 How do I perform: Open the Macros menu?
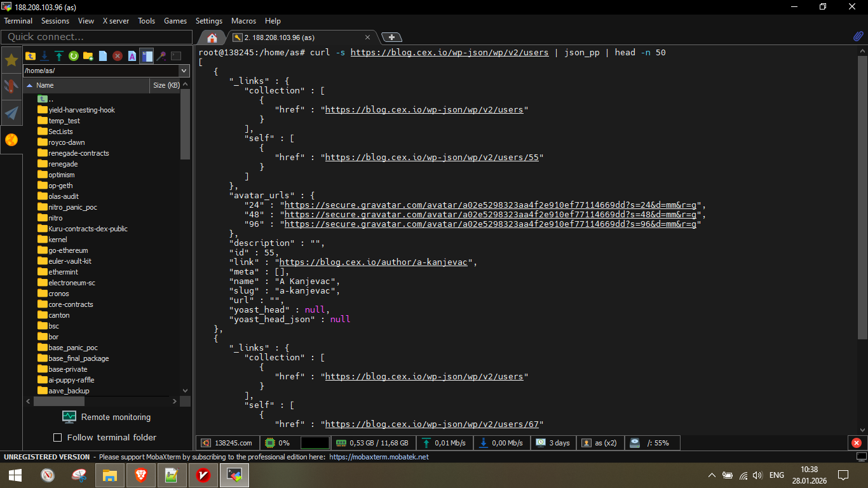pyautogui.click(x=243, y=21)
